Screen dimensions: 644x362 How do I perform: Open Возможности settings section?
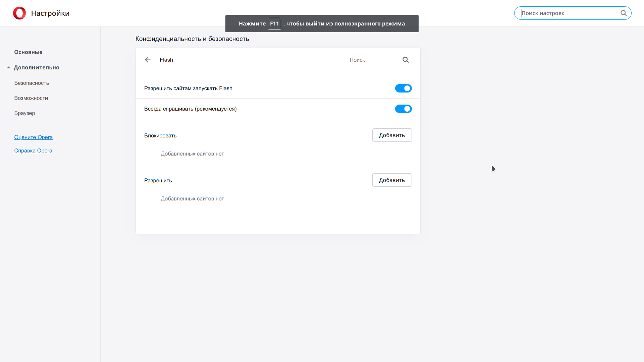(31, 98)
